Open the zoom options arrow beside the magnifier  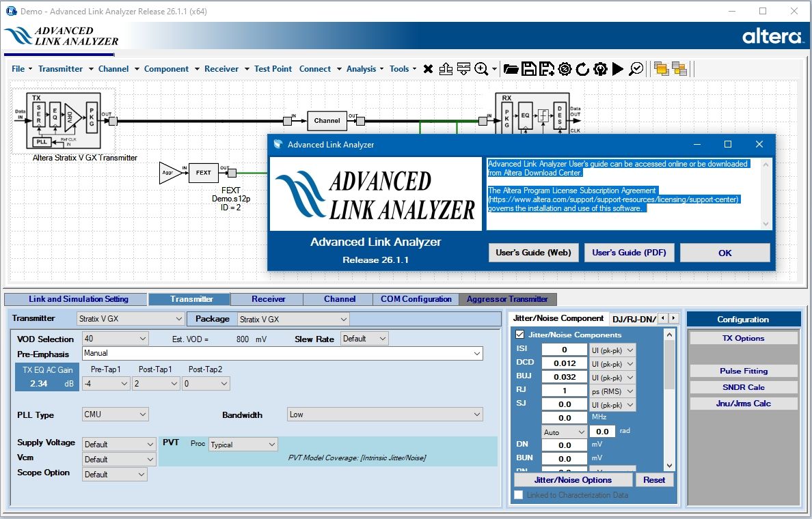495,69
